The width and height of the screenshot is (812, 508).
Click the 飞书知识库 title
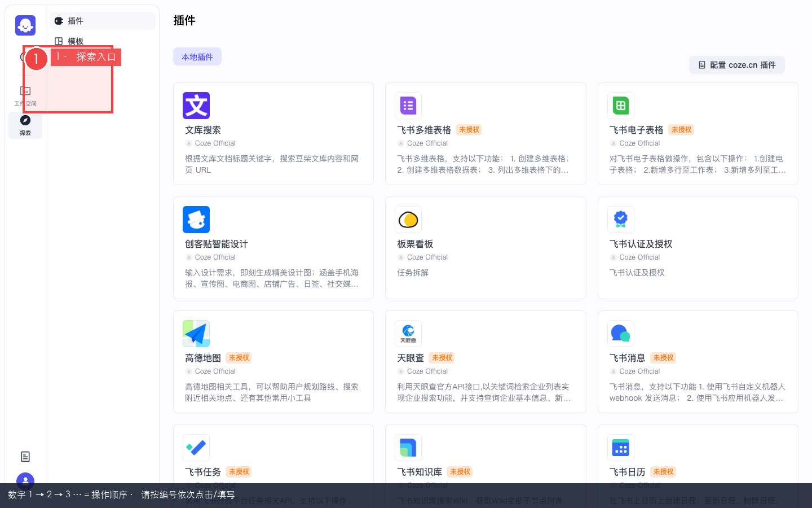click(x=420, y=472)
